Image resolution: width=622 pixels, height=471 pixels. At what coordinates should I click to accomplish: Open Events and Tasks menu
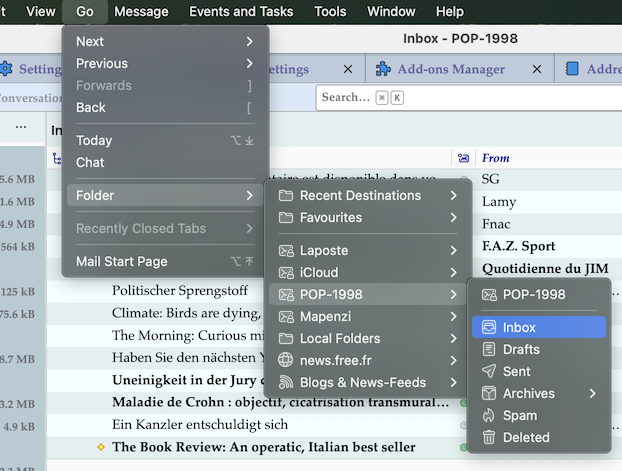(x=241, y=12)
